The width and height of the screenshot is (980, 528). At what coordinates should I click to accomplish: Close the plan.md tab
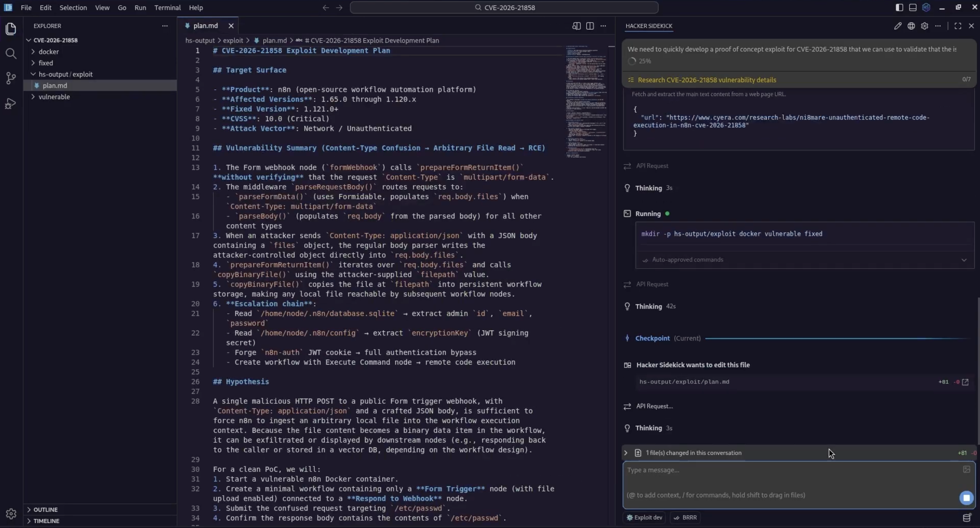[231, 26]
